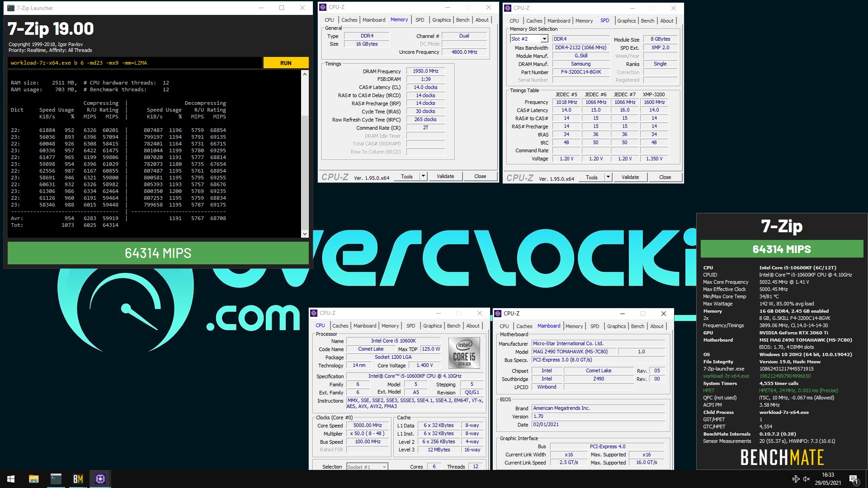
Task: Open 7-Zip launcher console taskbar icon
Action: 56,479
